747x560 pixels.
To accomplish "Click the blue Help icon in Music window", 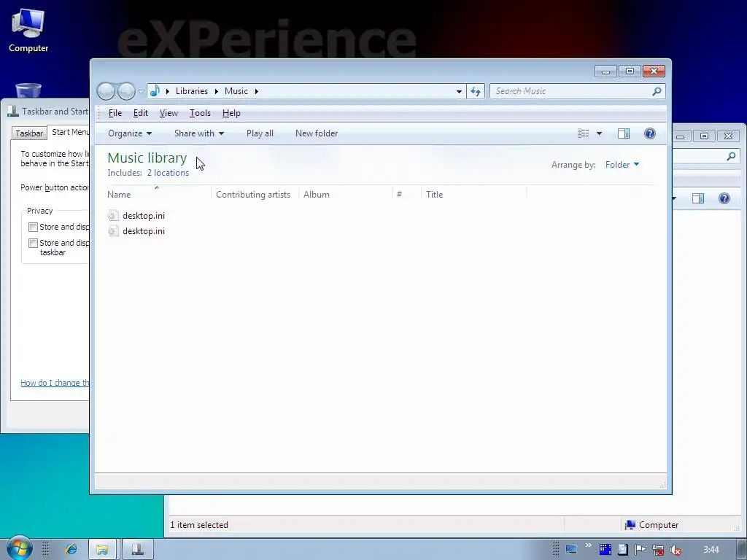I will (x=649, y=133).
